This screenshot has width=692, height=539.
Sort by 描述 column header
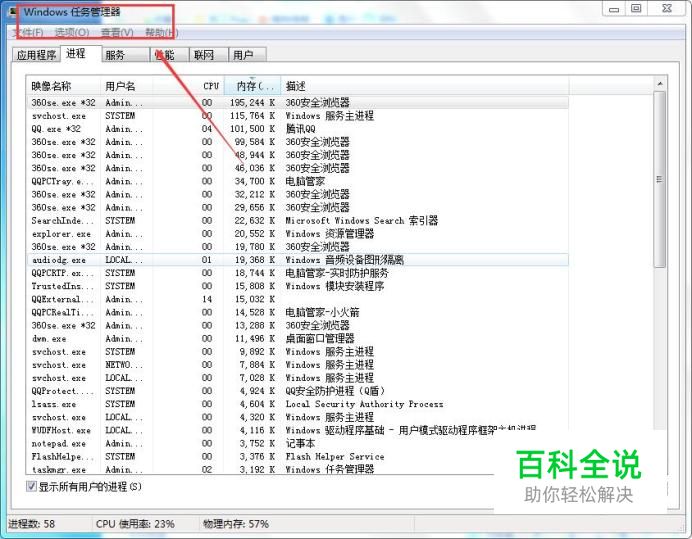tap(425, 86)
